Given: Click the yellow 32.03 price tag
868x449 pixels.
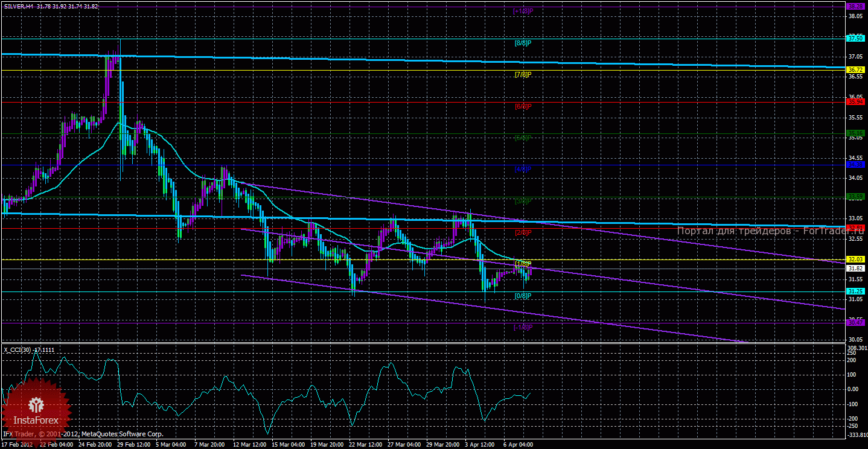Looking at the screenshot, I should [855, 260].
